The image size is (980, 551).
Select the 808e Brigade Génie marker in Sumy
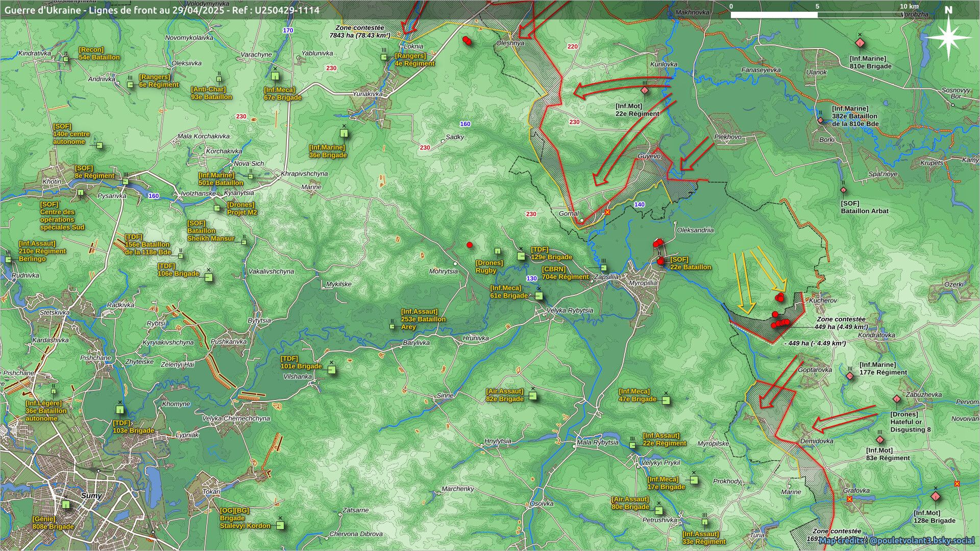click(x=66, y=505)
